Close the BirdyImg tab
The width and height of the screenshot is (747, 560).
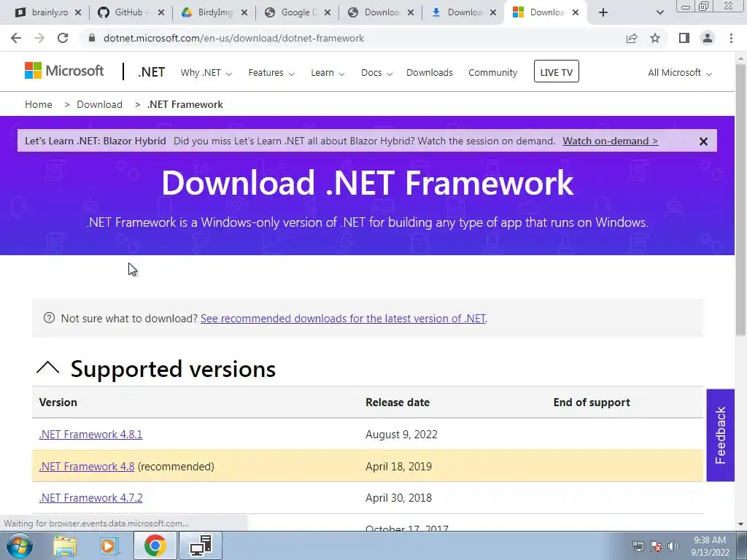pyautogui.click(x=244, y=13)
